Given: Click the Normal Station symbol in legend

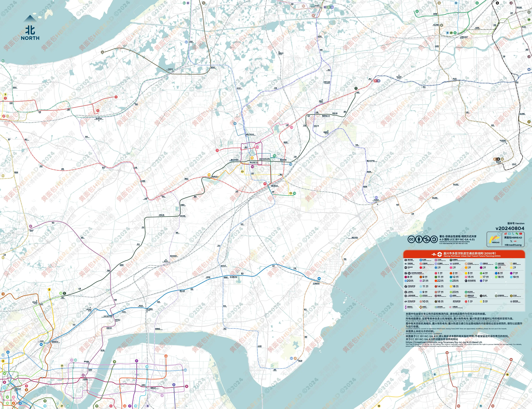Looking at the screenshot, I should [x=406, y=307].
